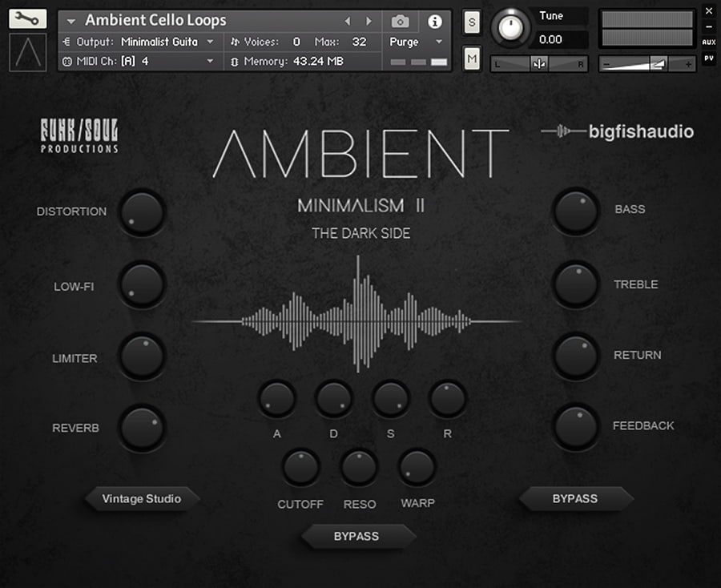Mute the instrument with the M button
The height and width of the screenshot is (588, 721).
coord(471,58)
